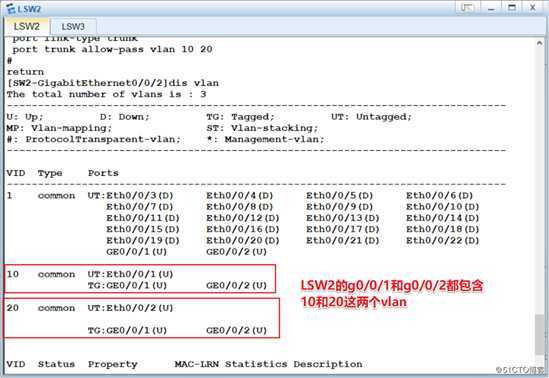Click the terminal scrollbar up arrow
The image size is (549, 378).
[x=540, y=43]
